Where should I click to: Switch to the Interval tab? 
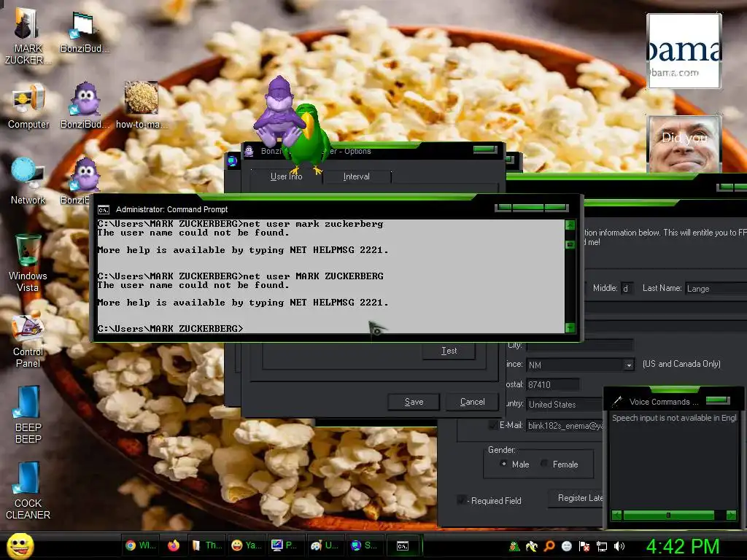356,176
